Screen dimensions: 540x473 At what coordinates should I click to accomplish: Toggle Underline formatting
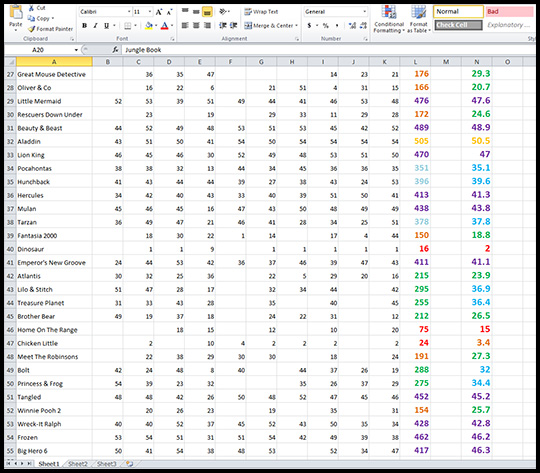pyautogui.click(x=106, y=25)
